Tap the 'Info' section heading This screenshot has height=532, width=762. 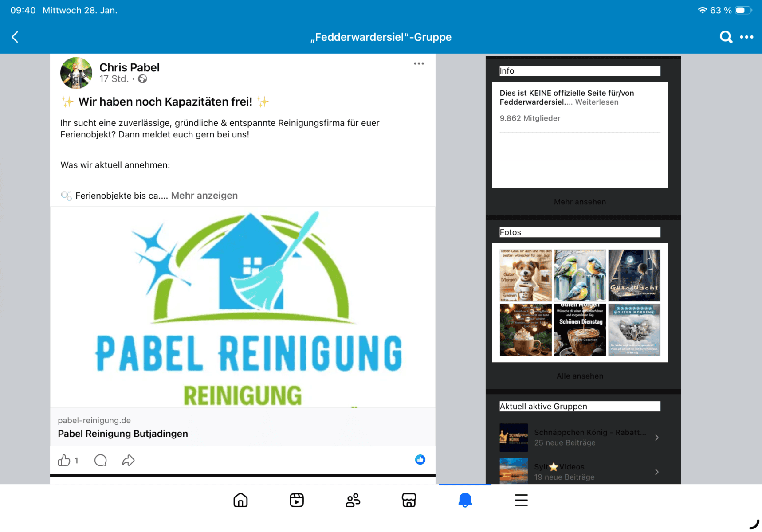[507, 71]
